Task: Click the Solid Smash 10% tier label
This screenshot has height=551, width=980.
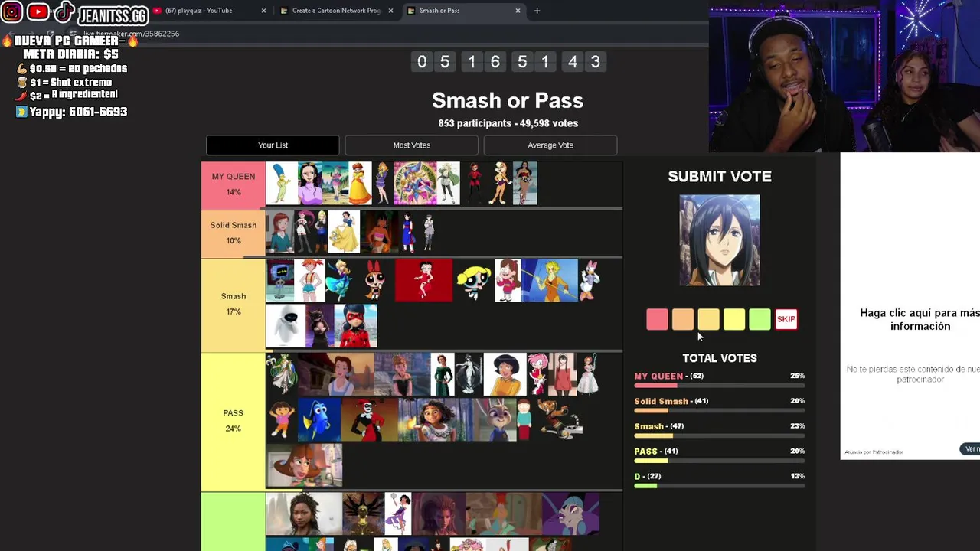Action: point(234,233)
